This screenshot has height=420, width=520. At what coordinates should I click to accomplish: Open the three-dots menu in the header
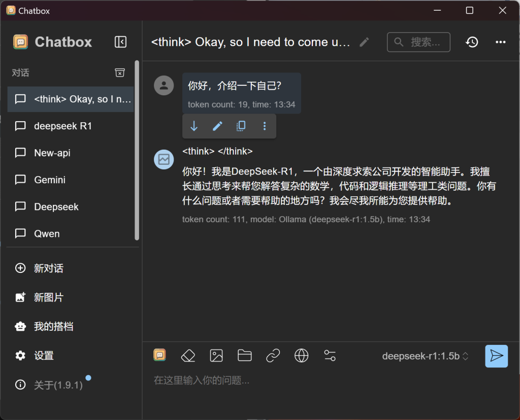tap(500, 42)
